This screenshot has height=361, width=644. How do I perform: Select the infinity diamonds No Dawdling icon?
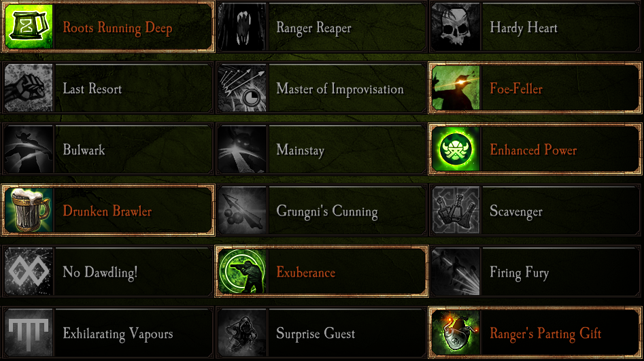(x=29, y=271)
